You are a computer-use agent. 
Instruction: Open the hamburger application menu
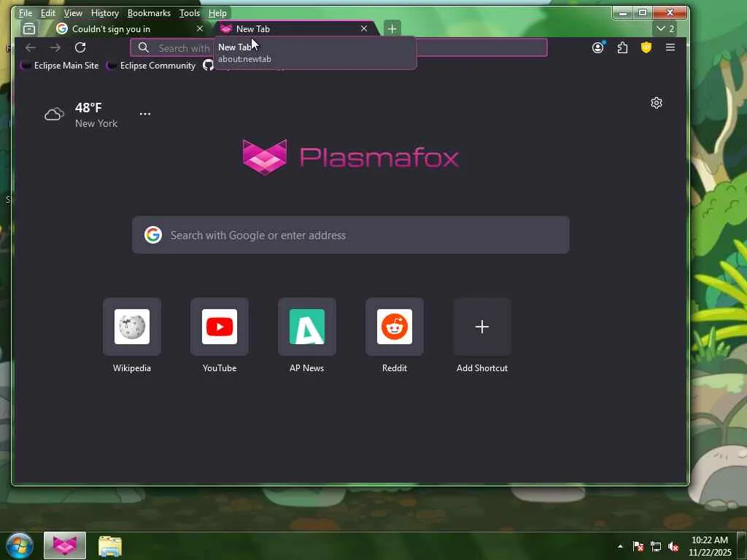click(x=670, y=47)
